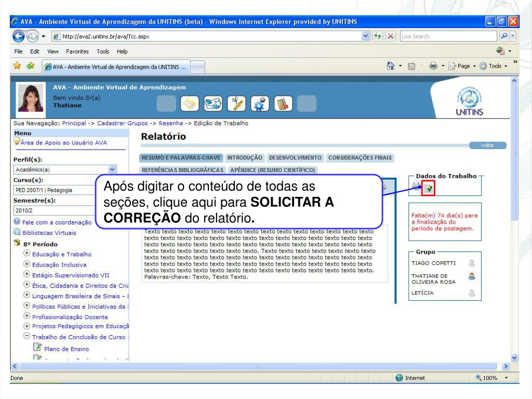532x399 pixels.
Task: Click the printer icon under Dados do Trabalho
Action: point(416,186)
